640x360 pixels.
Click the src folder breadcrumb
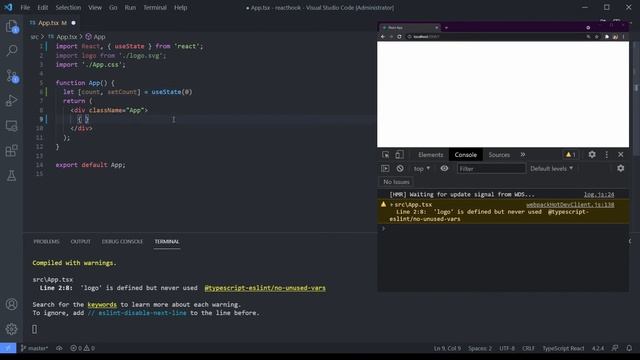(x=34, y=37)
